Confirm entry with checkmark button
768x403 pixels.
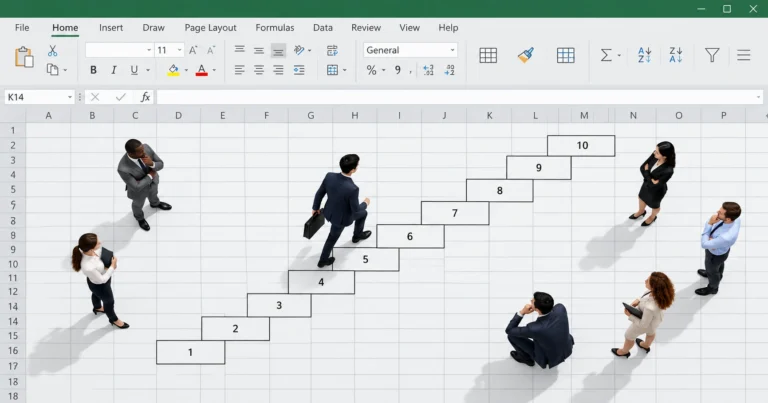pos(120,97)
